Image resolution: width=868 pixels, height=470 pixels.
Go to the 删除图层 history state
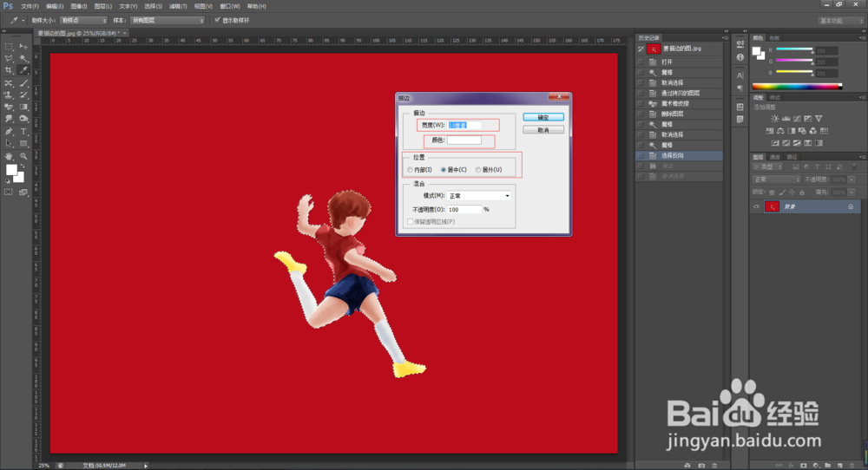click(680, 114)
